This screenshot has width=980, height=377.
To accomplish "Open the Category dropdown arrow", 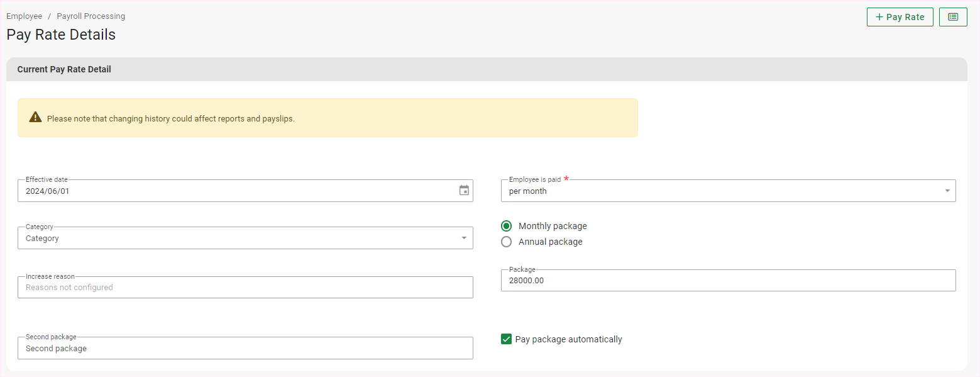I will [464, 238].
